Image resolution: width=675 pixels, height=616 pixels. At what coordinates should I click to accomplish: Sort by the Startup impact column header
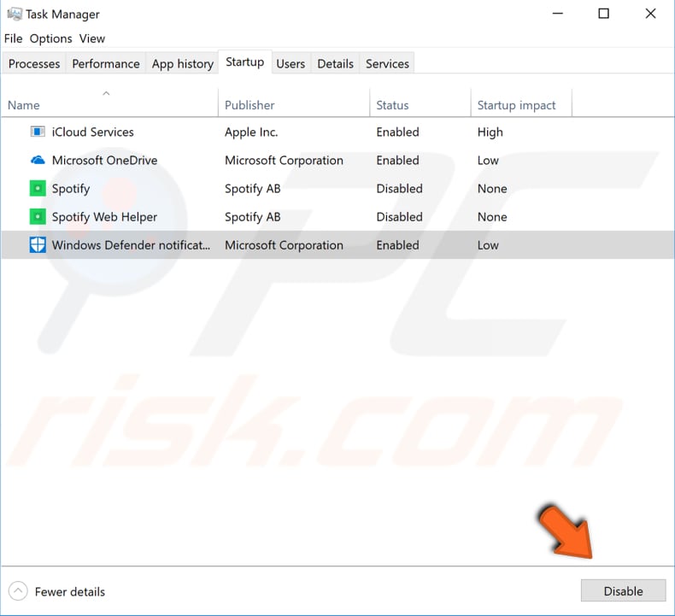(521, 103)
